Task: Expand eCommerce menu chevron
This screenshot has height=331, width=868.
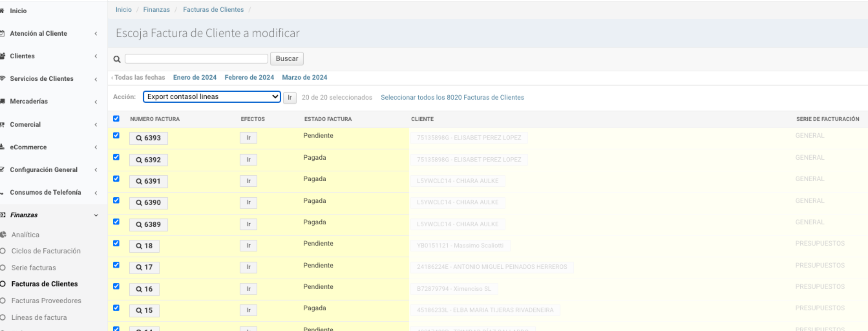Action: coord(96,147)
